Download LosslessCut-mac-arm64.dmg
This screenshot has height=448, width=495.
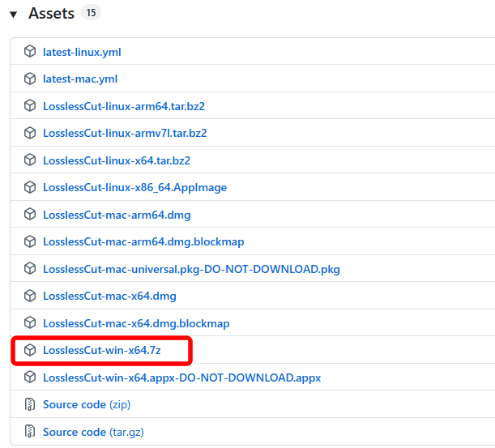(117, 215)
